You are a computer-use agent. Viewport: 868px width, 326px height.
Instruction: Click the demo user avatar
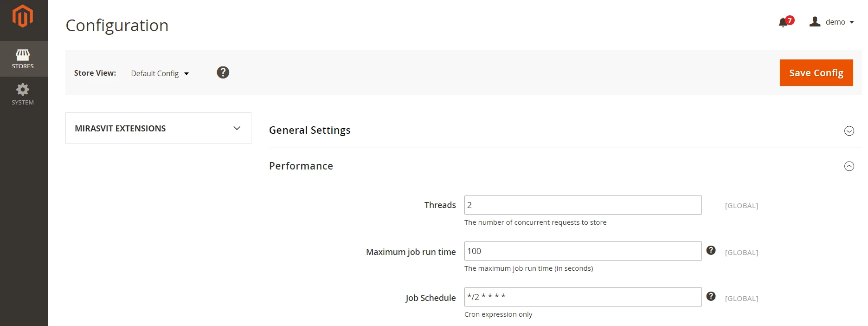tap(815, 21)
